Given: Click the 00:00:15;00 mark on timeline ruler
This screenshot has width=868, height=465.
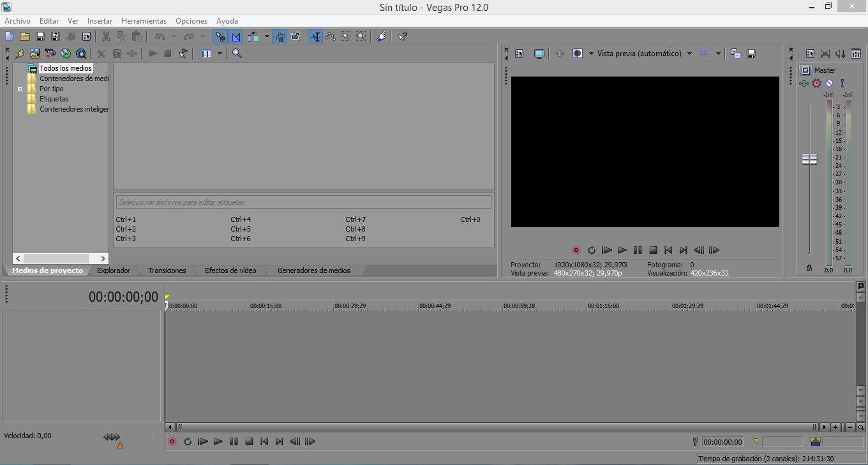Looking at the screenshot, I should pos(266,306).
